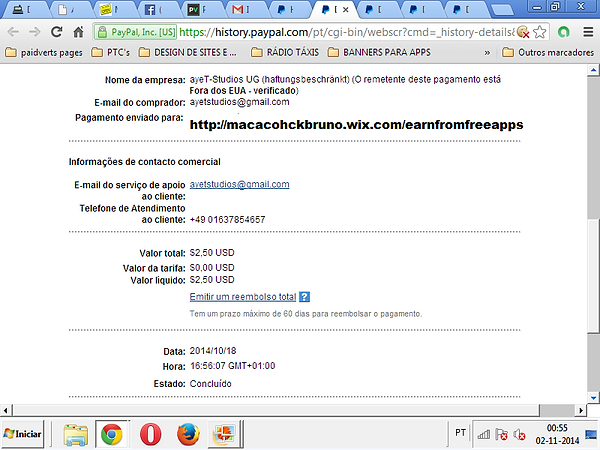This screenshot has width=600, height=450.
Task: Click the 'PayPal, Inc. [US]' certificate label
Action: [x=143, y=32]
